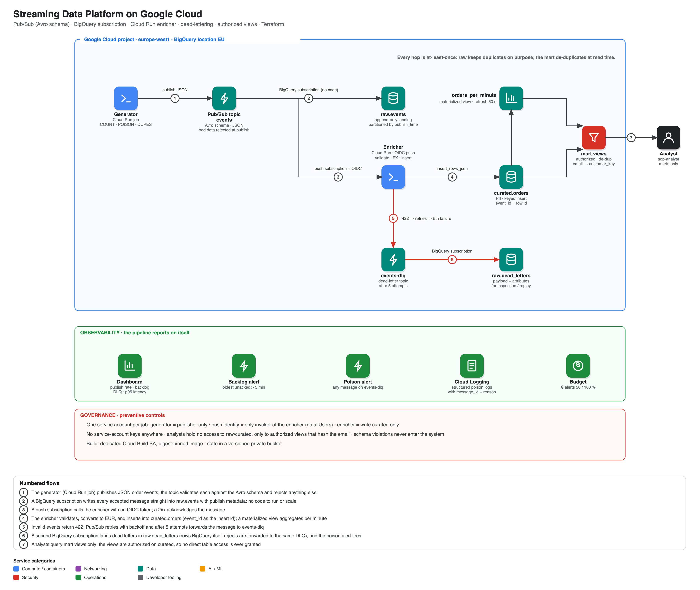The width and height of the screenshot is (700, 590).
Task: Select the Operations green legend swatch
Action: click(78, 577)
